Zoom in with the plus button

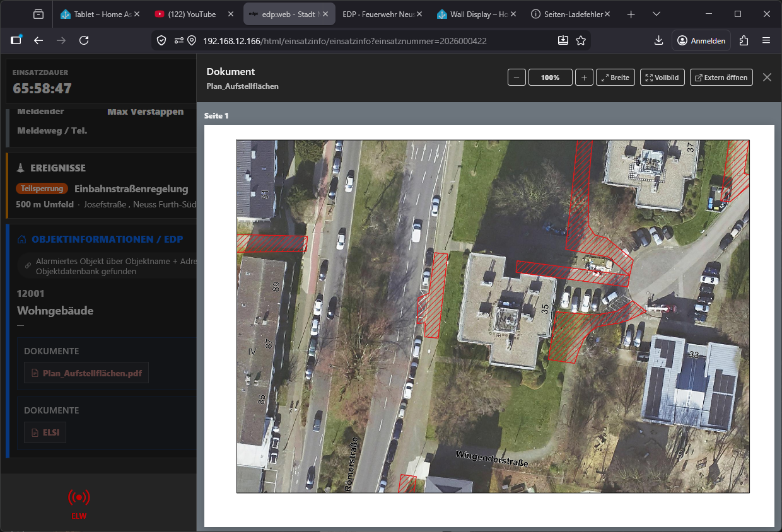pyautogui.click(x=584, y=78)
